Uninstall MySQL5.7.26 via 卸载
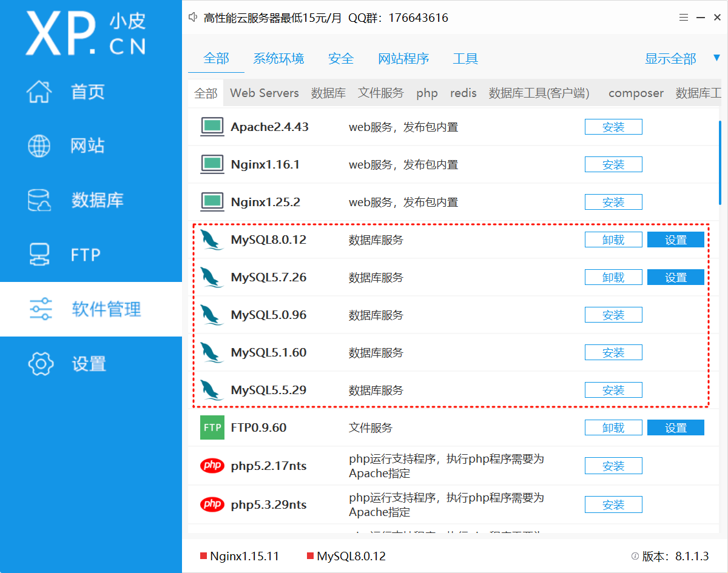728x573 pixels. point(613,277)
